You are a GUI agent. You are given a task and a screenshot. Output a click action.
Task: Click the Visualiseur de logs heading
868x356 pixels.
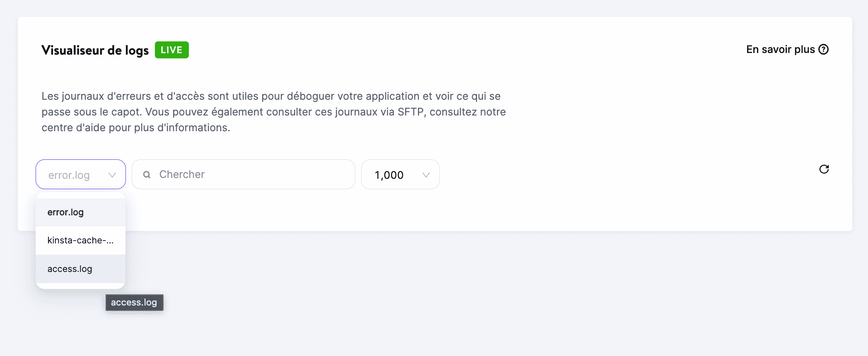pos(95,50)
